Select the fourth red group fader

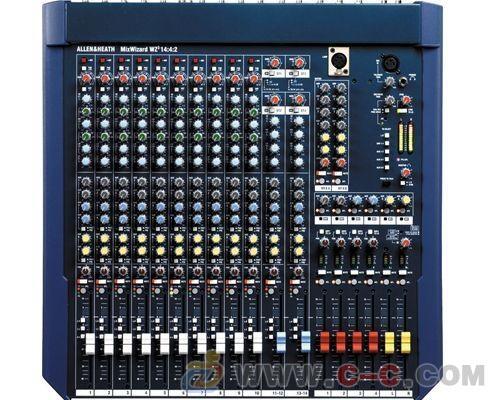click(x=374, y=342)
